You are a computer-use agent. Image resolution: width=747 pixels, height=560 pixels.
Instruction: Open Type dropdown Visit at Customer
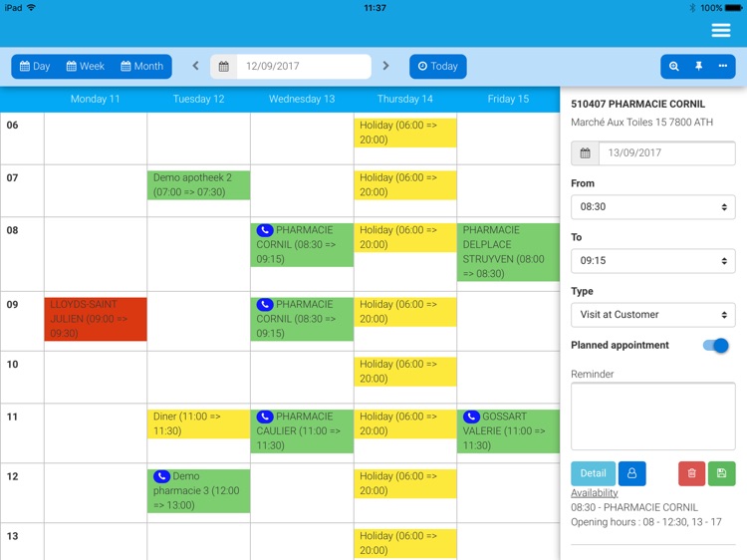point(653,315)
